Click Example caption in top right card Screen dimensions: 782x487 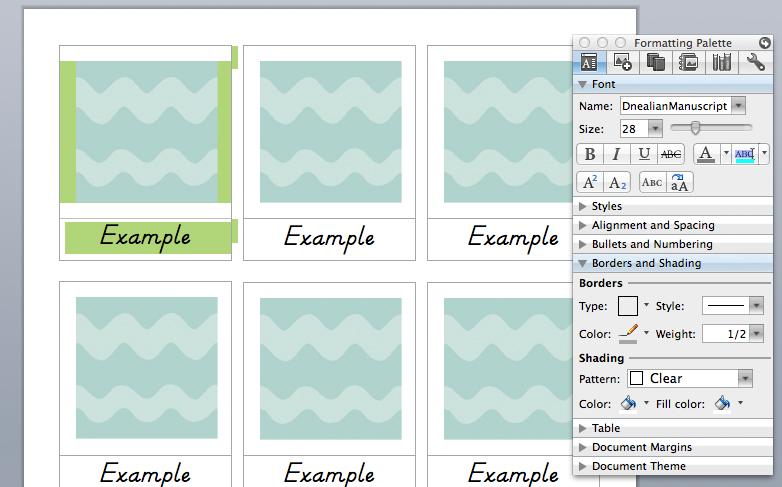click(x=513, y=237)
